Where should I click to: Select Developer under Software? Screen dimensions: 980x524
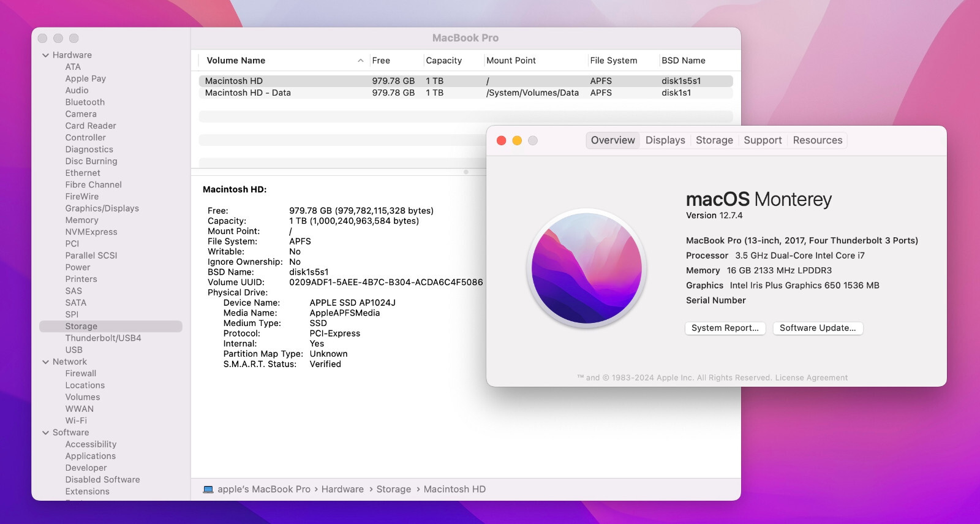[86, 468]
